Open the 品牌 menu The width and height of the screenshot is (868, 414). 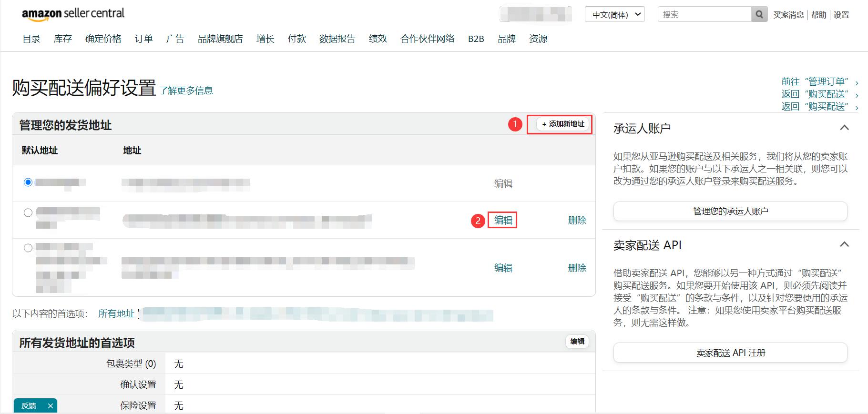tap(507, 39)
